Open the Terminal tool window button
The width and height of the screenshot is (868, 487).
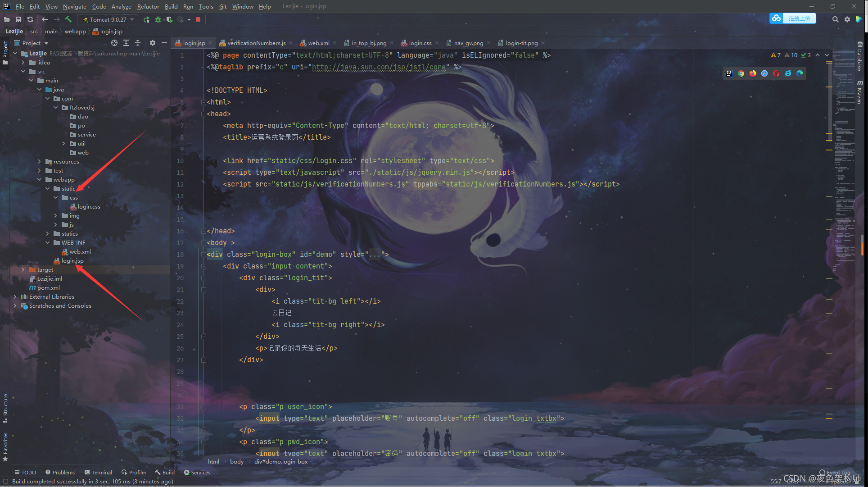coord(98,472)
